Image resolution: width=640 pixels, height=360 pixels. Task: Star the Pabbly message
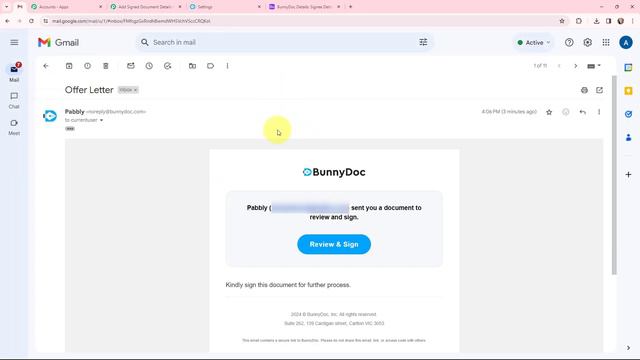point(549,112)
